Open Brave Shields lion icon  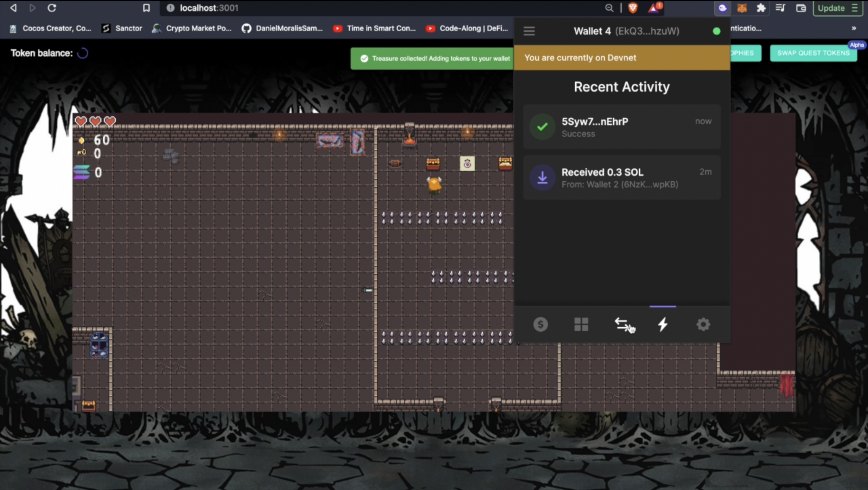[633, 8]
